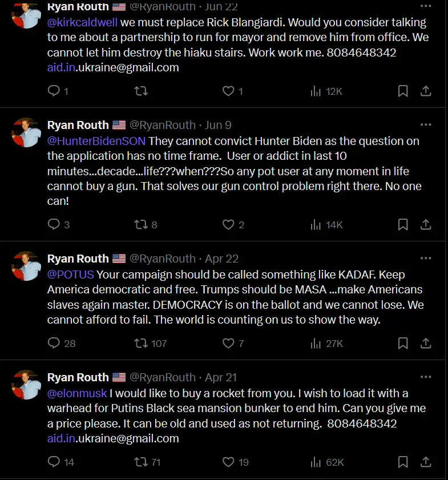The width and height of the screenshot is (448, 480).
Task: Open the @POTUS mention link
Action: click(71, 275)
